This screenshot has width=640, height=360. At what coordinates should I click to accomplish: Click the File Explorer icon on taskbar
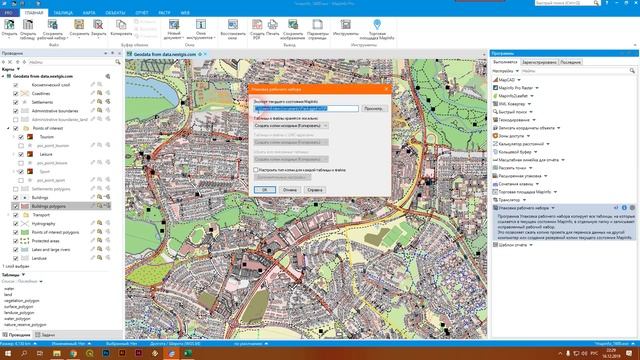(56, 353)
